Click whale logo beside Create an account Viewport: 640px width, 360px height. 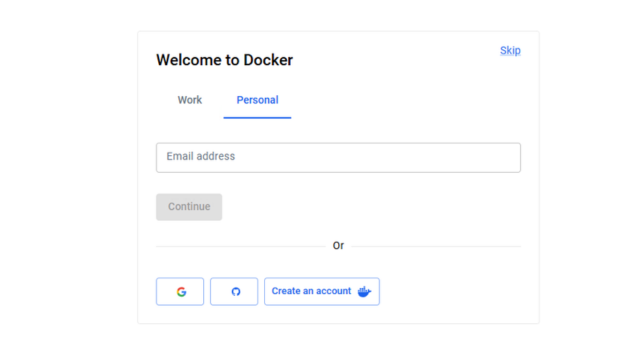coord(364,291)
